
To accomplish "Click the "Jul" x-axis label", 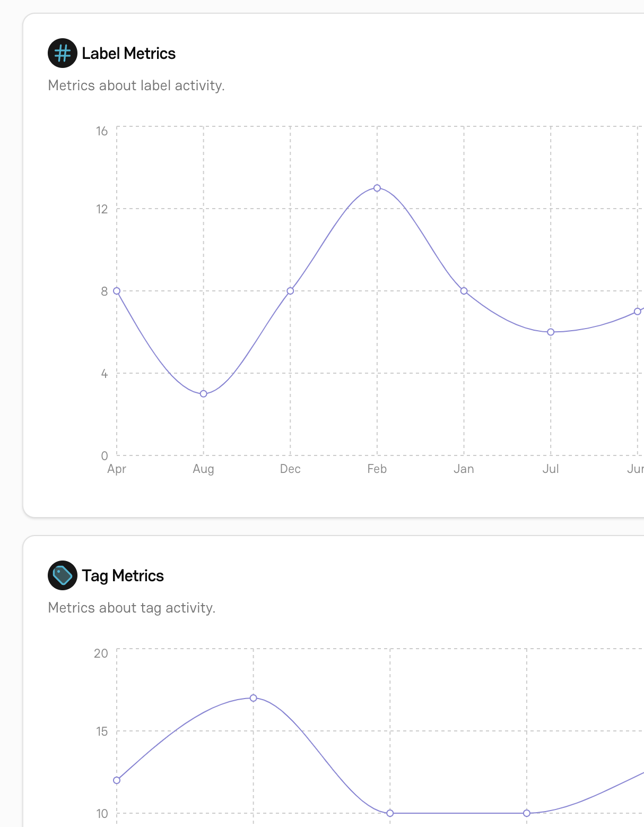I will click(551, 469).
